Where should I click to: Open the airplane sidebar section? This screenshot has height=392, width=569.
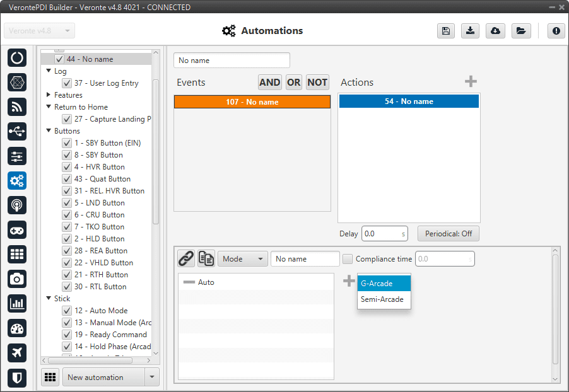17,353
